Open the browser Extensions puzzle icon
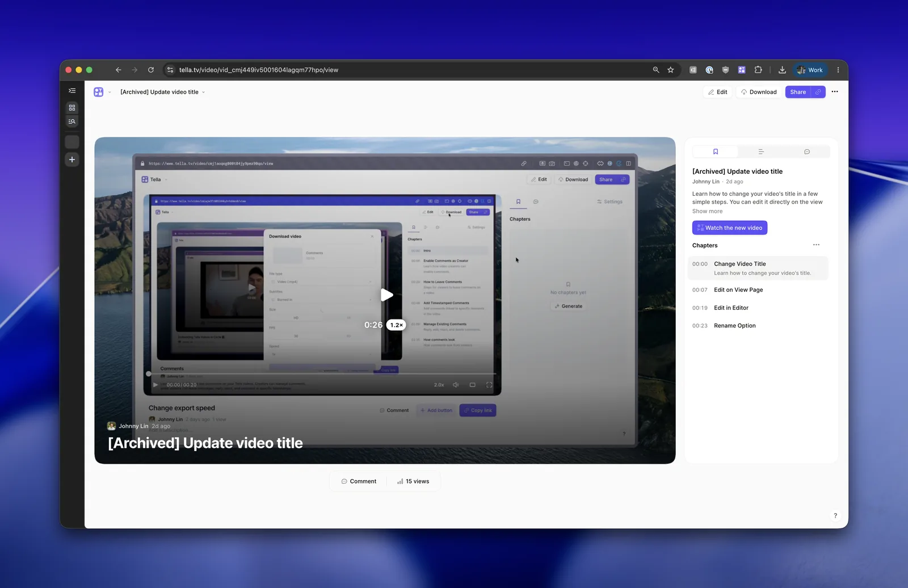 point(758,70)
